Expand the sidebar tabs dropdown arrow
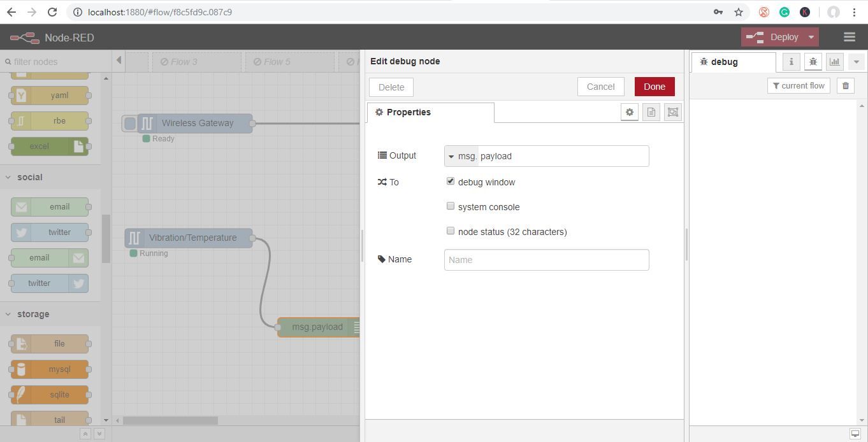Image resolution: width=868 pixels, height=442 pixels. (x=856, y=62)
